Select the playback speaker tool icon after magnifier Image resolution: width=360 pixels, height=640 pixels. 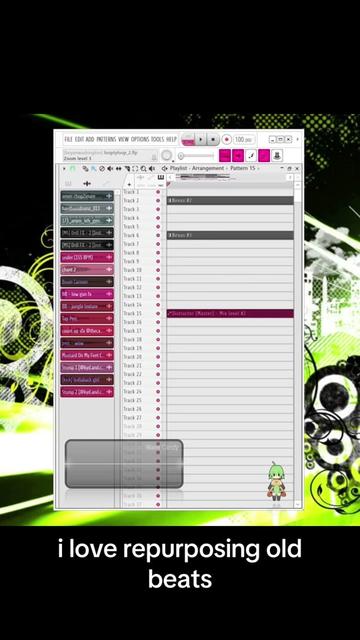pos(151,168)
